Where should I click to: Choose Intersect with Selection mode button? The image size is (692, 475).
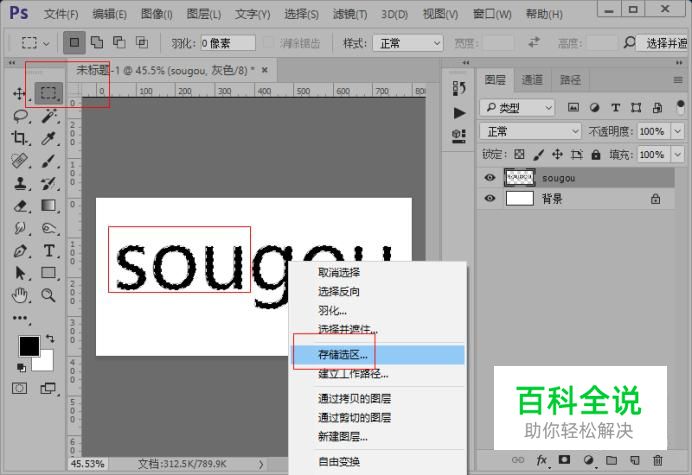coord(142,42)
